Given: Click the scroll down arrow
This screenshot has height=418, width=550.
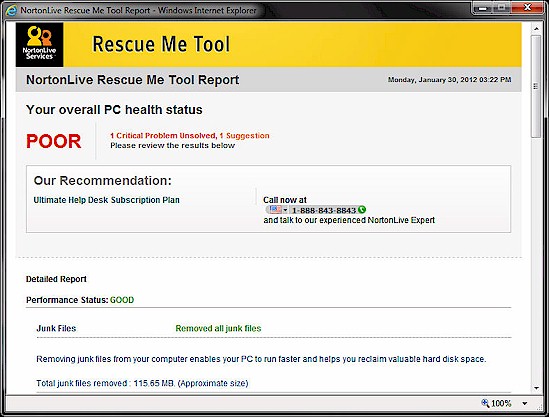Looking at the screenshot, I should coord(536,388).
